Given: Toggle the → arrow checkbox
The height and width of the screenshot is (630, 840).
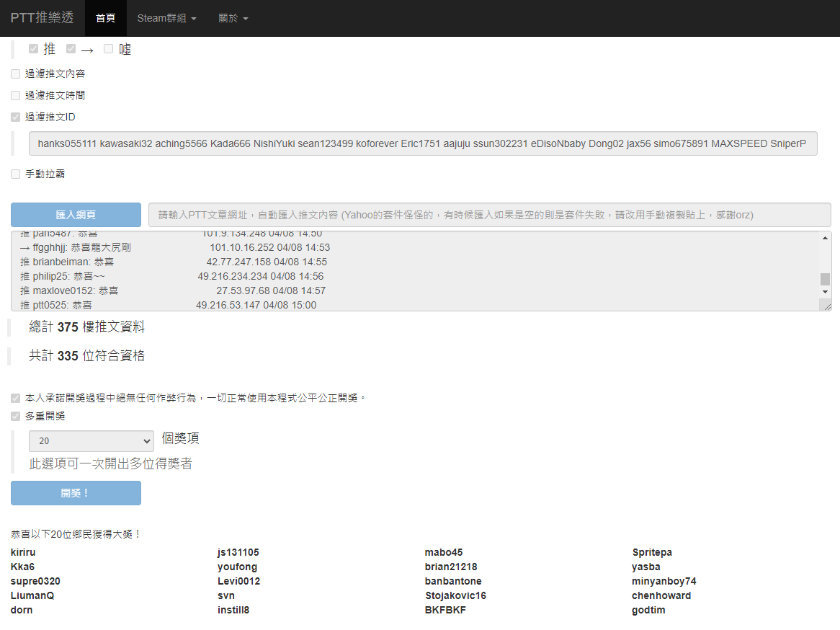Looking at the screenshot, I should point(71,49).
